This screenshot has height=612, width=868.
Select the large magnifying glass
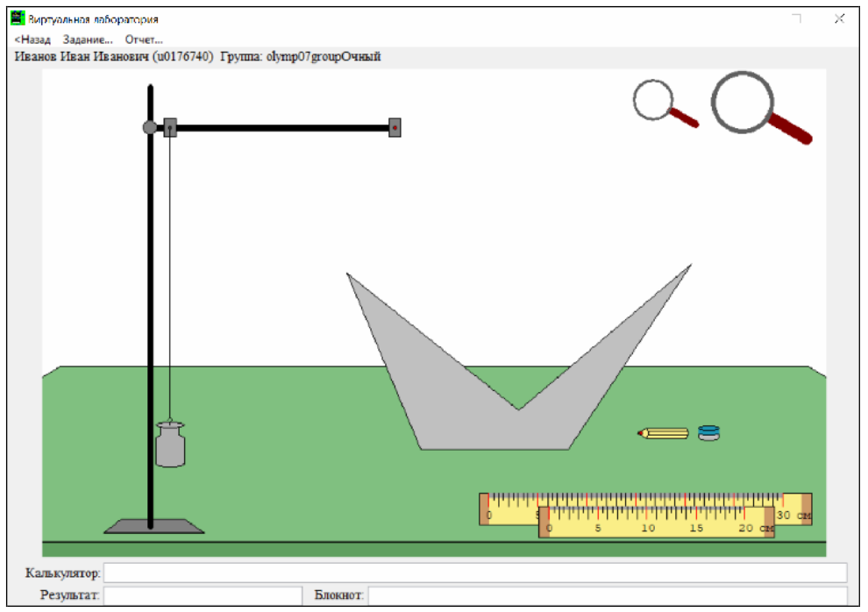point(761,108)
